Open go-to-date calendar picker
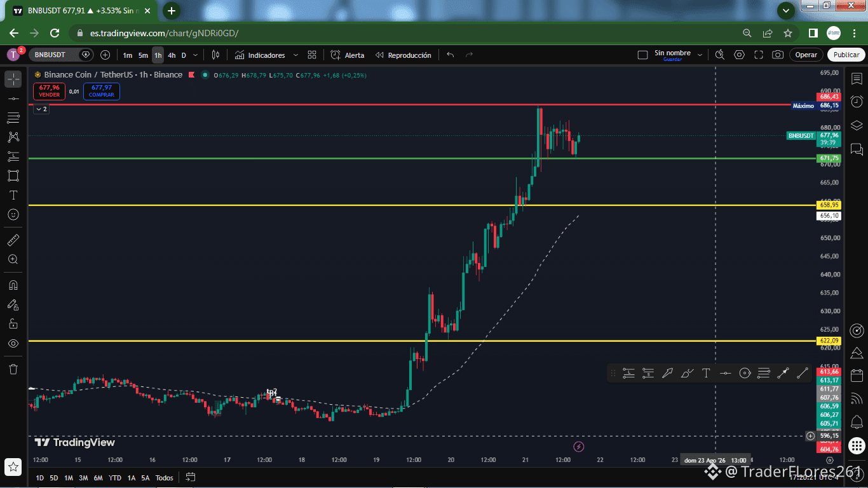 tap(190, 477)
